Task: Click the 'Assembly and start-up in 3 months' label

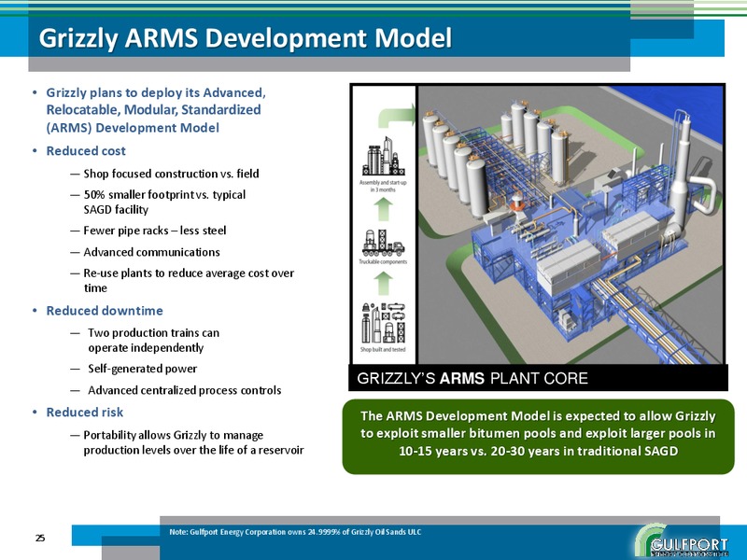Action: (x=383, y=186)
